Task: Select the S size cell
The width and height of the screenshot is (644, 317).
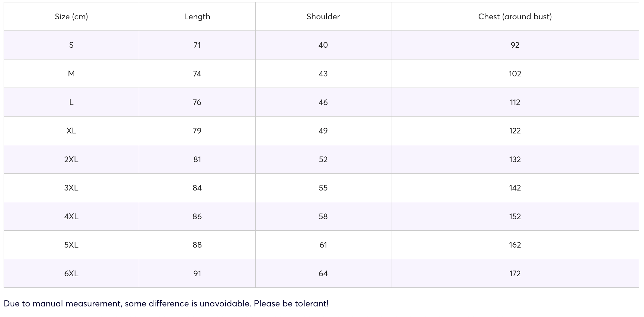Action: (71, 45)
